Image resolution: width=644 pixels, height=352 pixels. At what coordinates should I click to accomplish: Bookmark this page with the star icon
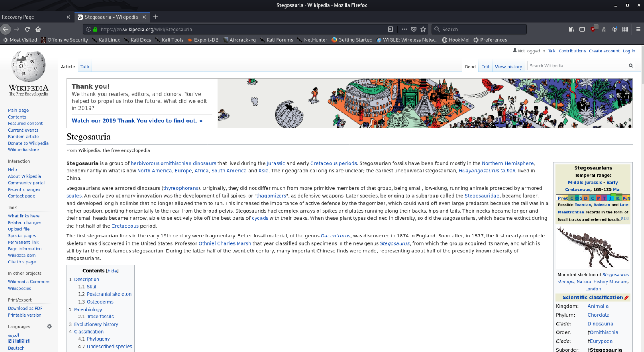click(423, 29)
